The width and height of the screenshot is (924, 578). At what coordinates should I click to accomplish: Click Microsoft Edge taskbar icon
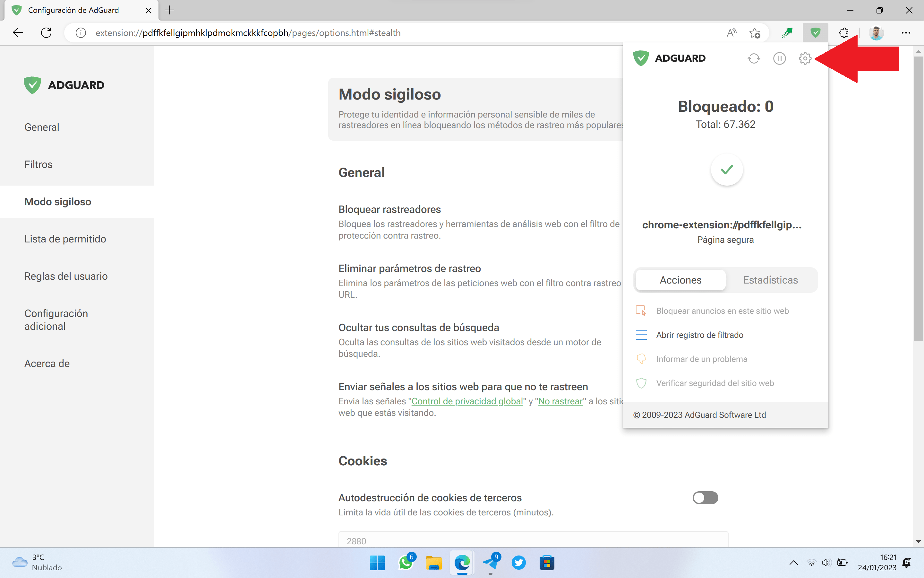coord(462,563)
